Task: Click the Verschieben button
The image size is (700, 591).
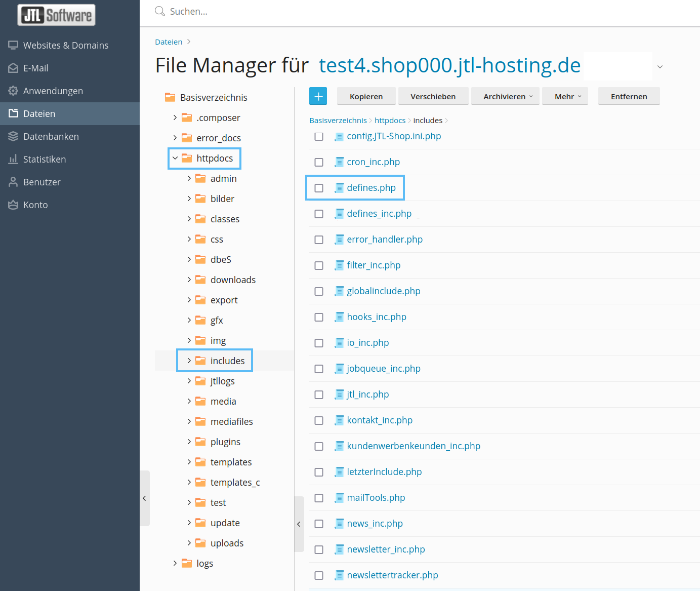Action: [433, 96]
